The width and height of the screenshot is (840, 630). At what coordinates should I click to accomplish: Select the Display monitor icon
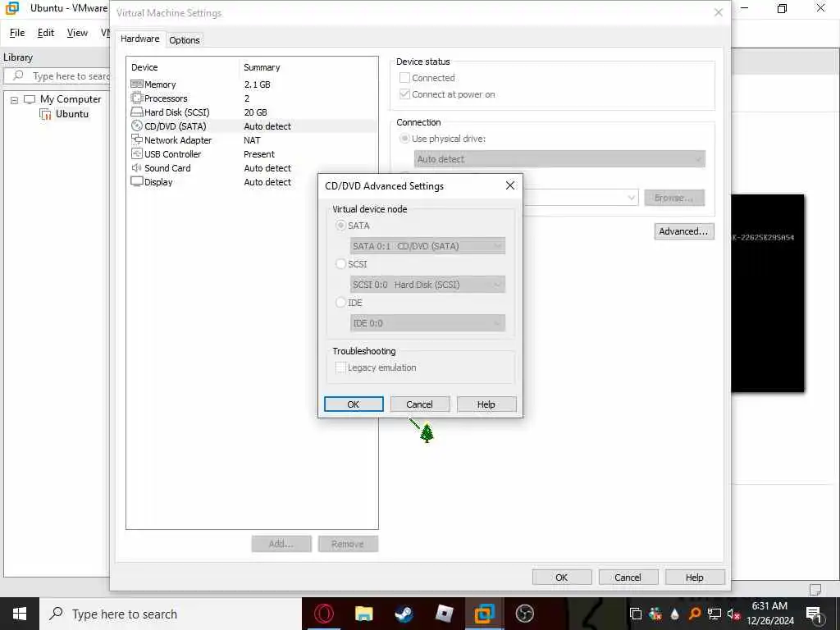(137, 181)
